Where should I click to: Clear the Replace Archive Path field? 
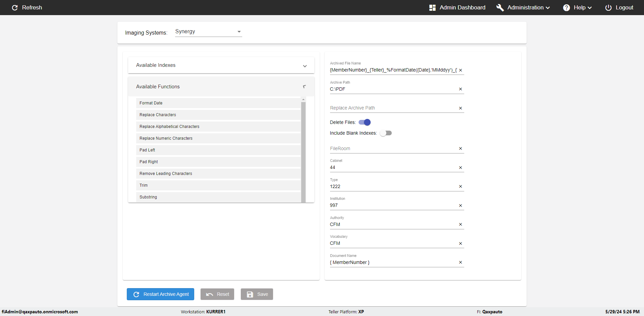pos(461,108)
